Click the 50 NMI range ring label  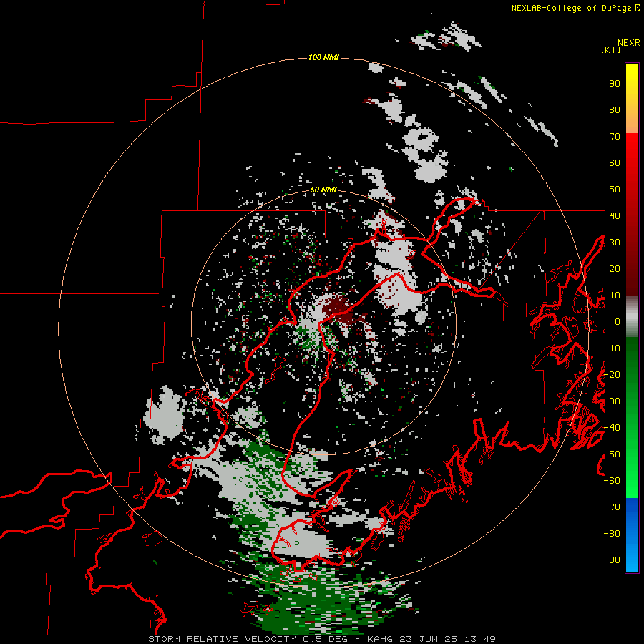coord(323,190)
